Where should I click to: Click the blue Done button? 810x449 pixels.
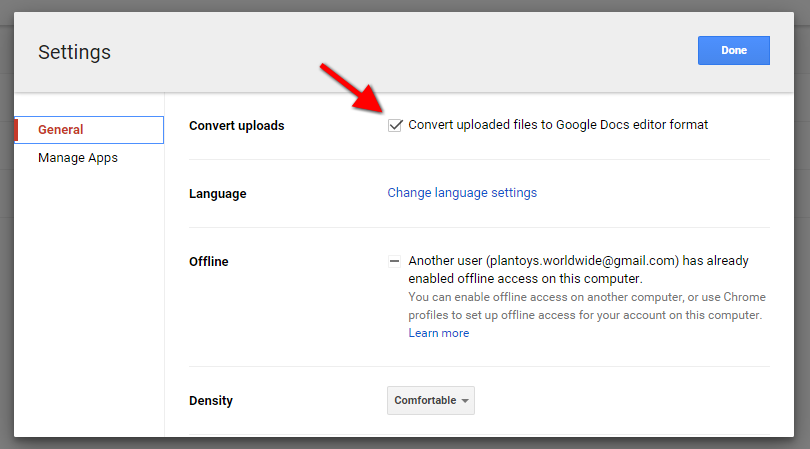click(734, 50)
